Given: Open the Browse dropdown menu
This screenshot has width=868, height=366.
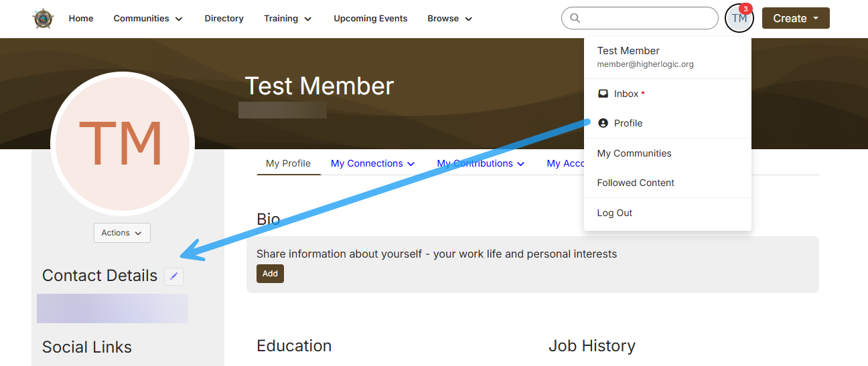Looking at the screenshot, I should 450,19.
